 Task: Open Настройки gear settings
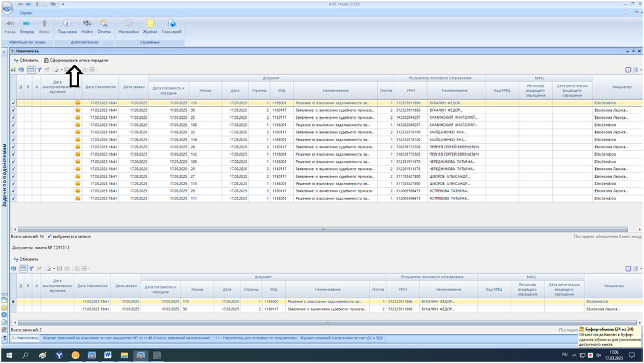[x=128, y=24]
